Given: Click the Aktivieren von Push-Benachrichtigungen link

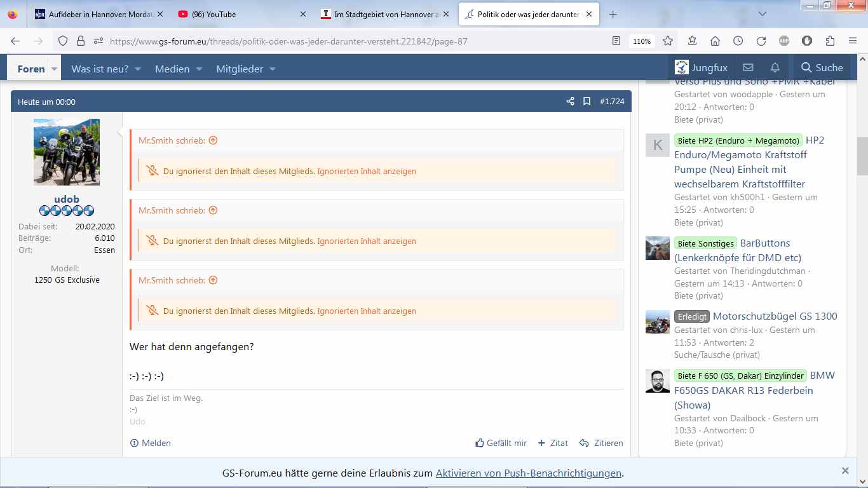Looking at the screenshot, I should point(528,473).
